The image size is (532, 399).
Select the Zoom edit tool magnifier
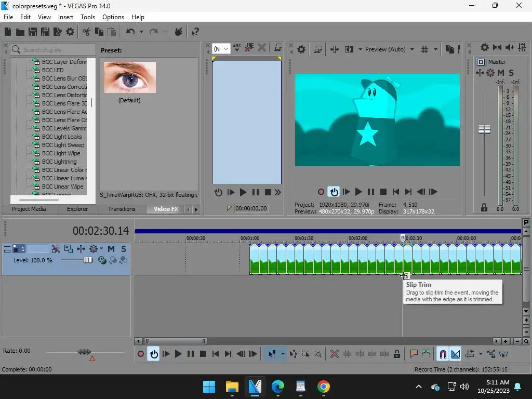click(318, 354)
